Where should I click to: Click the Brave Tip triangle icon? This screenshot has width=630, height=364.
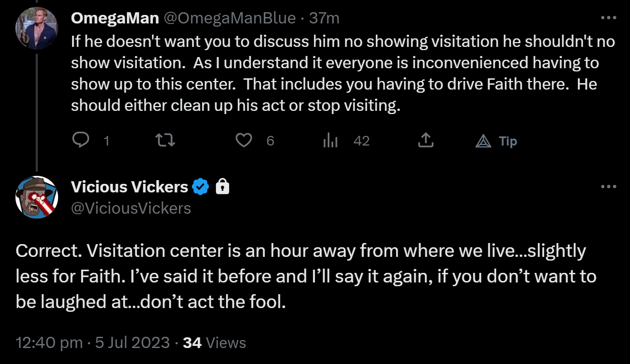pos(483,141)
